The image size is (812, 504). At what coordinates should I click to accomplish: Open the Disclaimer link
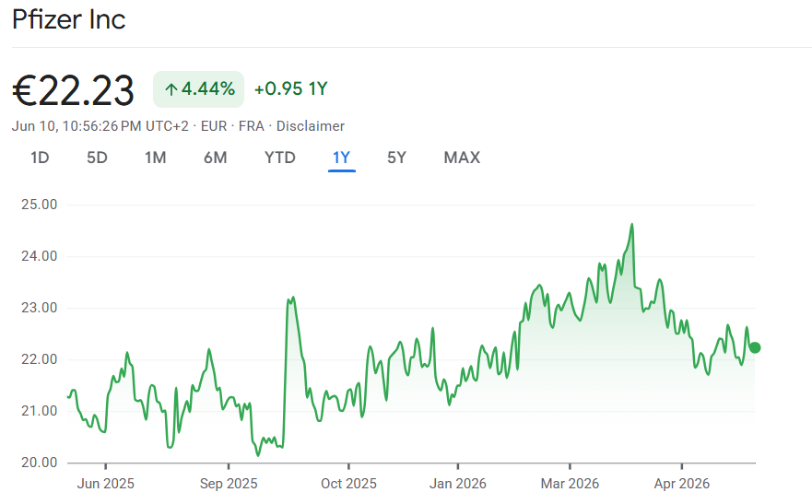point(311,126)
